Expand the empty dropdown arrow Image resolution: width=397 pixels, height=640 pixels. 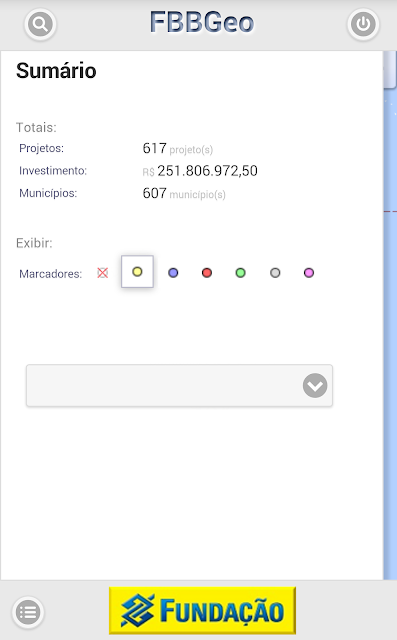tap(315, 385)
